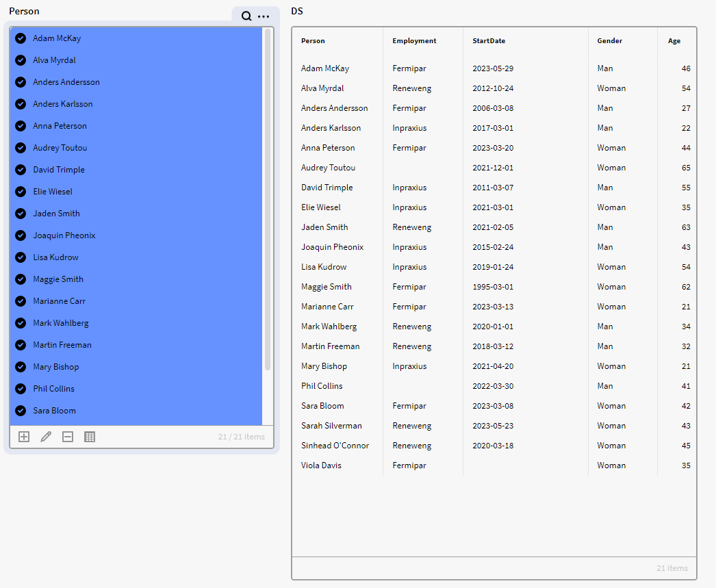
Task: Sort by the Person column header
Action: click(x=313, y=41)
